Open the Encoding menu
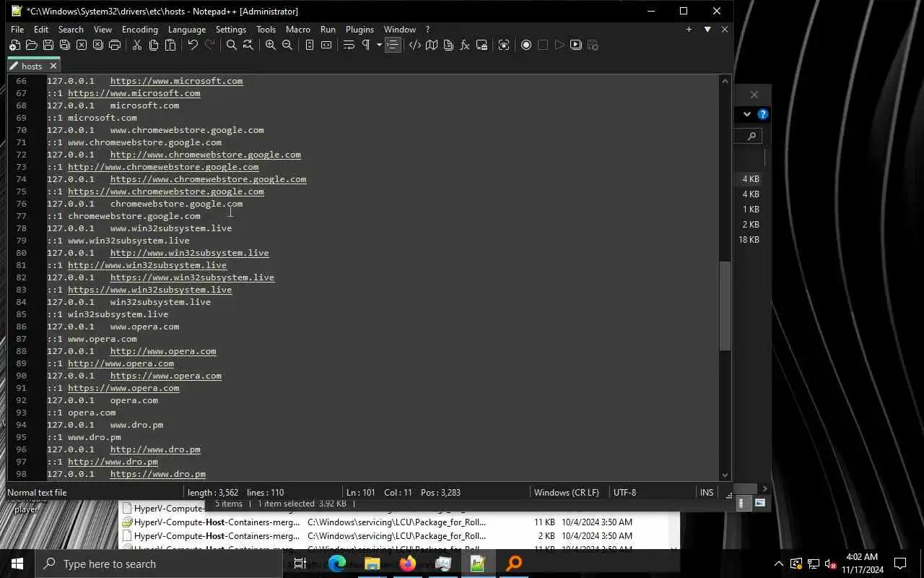The image size is (924, 578). pyautogui.click(x=139, y=30)
